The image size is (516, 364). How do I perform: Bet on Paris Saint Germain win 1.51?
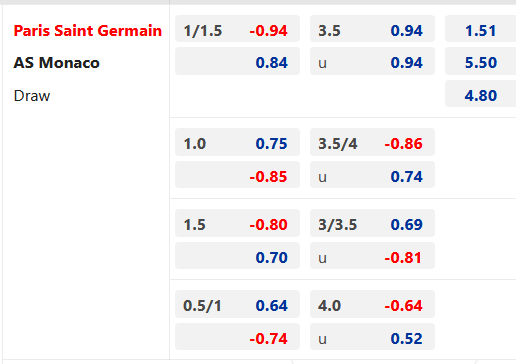[x=480, y=29]
